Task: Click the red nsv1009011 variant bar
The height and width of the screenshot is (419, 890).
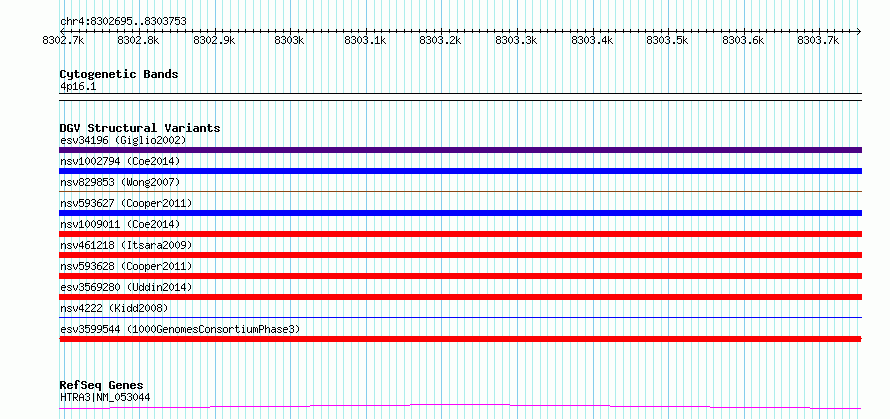Action: (460, 234)
